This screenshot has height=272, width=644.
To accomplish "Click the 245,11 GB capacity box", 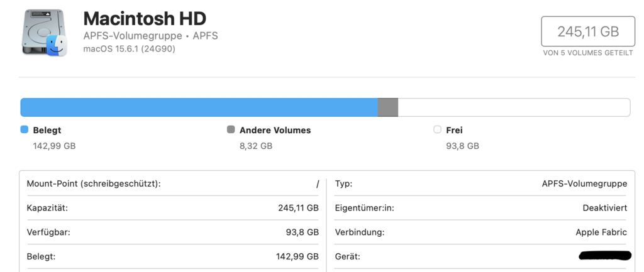I will point(588,31).
